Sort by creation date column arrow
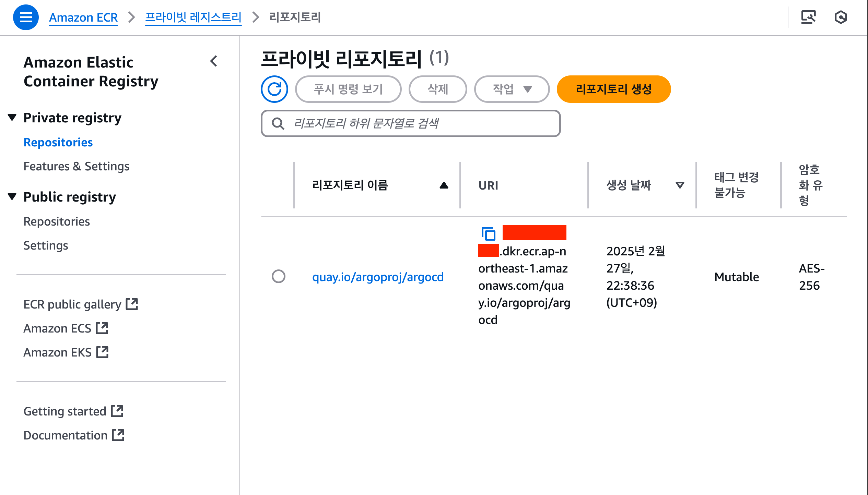Image resolution: width=868 pixels, height=495 pixels. pyautogui.click(x=680, y=185)
